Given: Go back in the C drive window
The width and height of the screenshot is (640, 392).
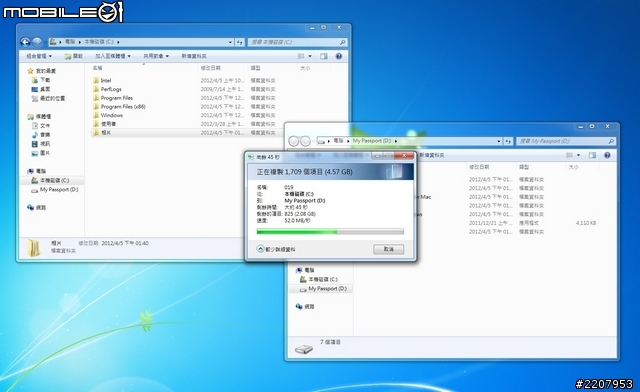Looking at the screenshot, I should pyautogui.click(x=25, y=42).
